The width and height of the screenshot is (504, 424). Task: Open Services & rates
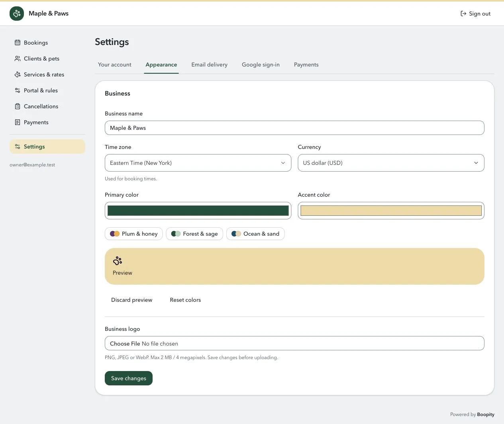[47, 74]
